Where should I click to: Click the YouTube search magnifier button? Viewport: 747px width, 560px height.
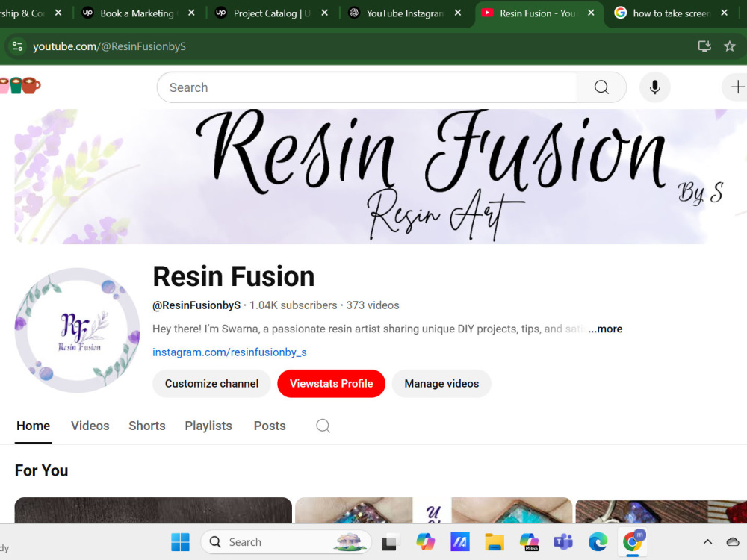(x=601, y=87)
